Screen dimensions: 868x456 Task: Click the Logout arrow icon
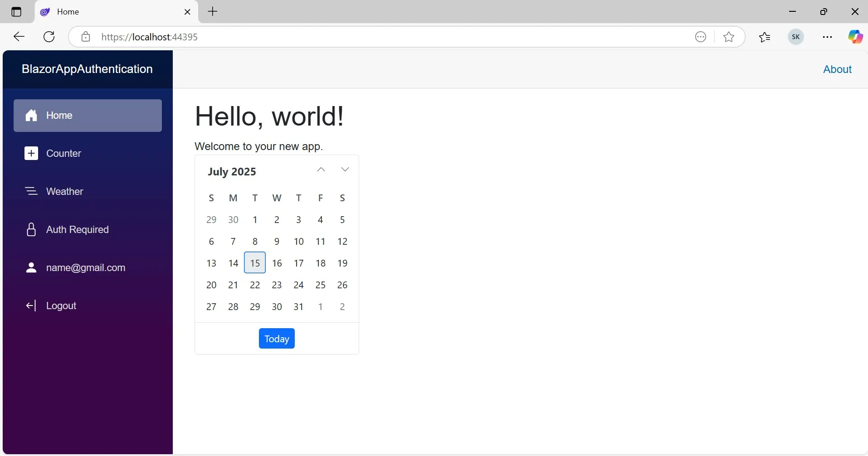coord(32,306)
